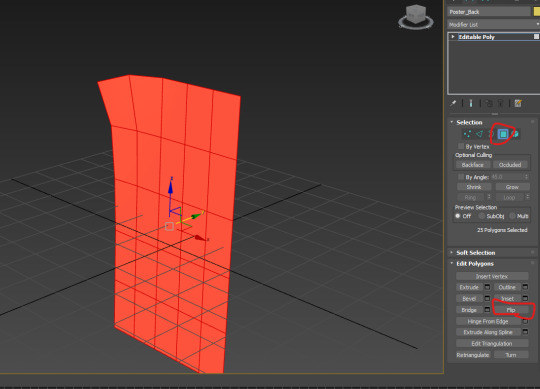Toggle Show End Result icon
Screen dimensions: 540x389
pyautogui.click(x=471, y=103)
